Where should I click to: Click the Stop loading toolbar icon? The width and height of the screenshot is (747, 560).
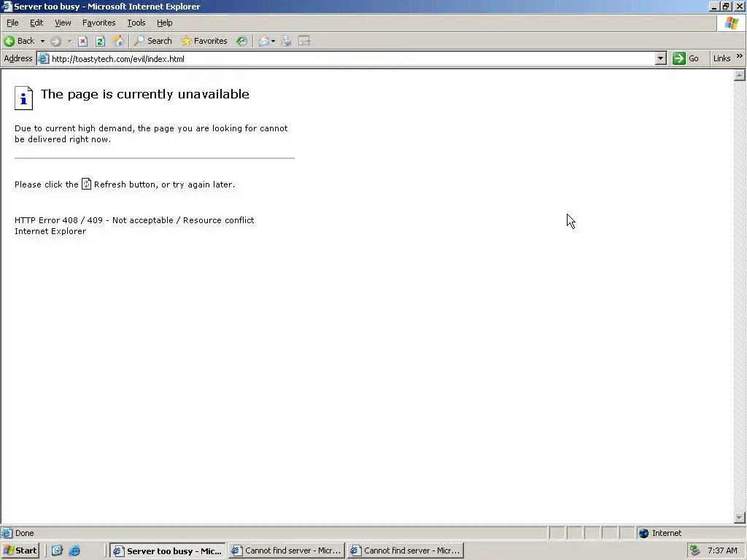(83, 41)
